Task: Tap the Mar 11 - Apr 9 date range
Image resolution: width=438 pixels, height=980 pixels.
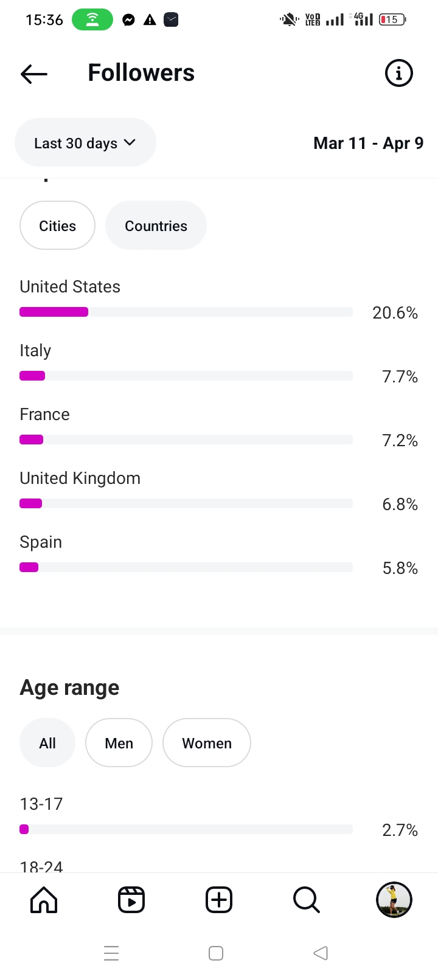Action: click(368, 143)
